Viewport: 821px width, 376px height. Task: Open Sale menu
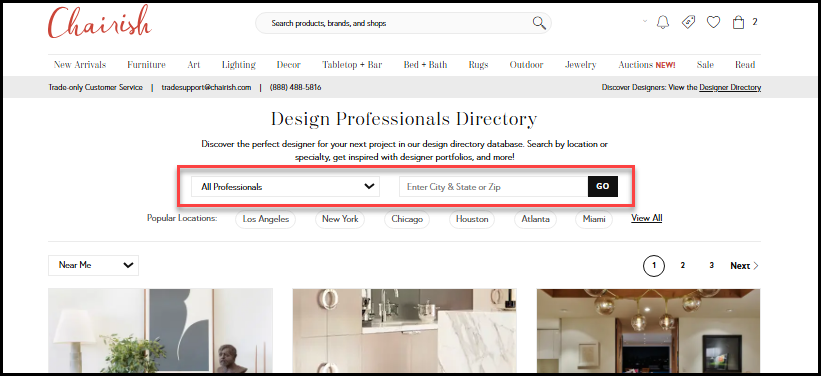(705, 65)
